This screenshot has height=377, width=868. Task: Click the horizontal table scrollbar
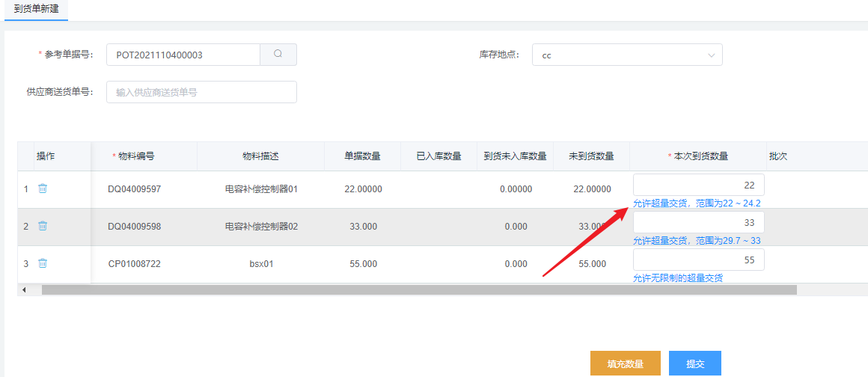click(419, 289)
